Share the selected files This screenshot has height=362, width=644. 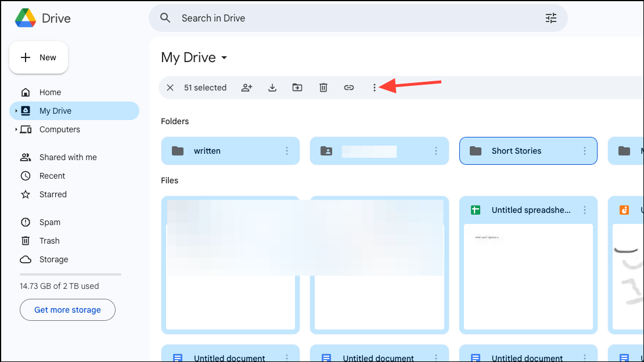[247, 87]
